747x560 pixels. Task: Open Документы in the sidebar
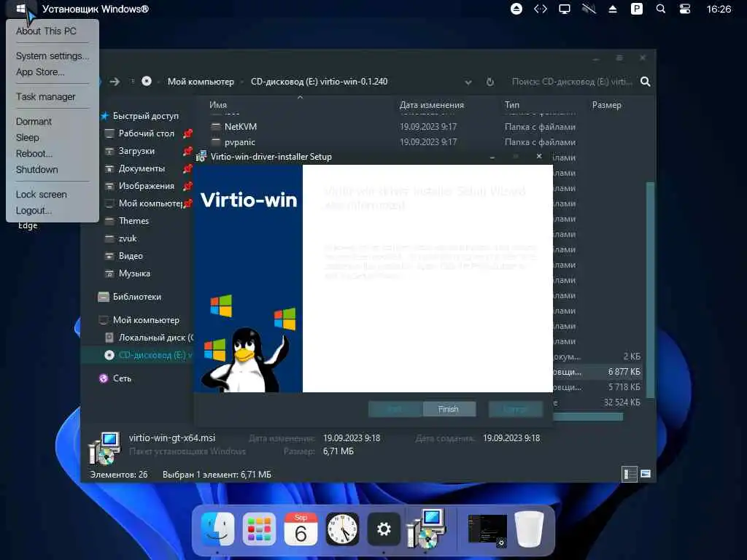(142, 168)
